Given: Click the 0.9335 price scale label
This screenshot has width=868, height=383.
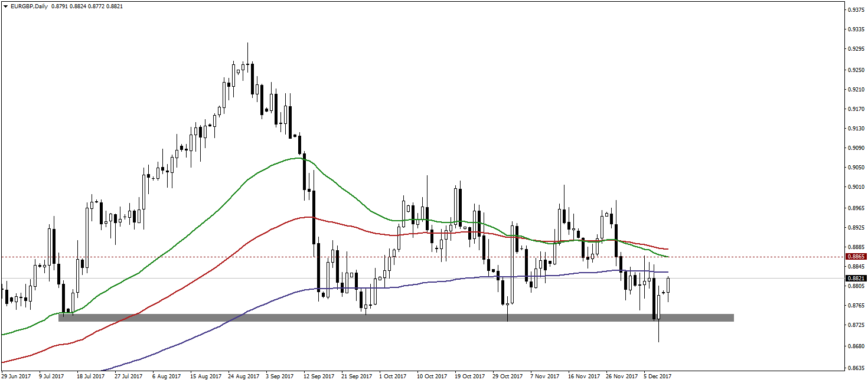Looking at the screenshot, I should (x=857, y=29).
